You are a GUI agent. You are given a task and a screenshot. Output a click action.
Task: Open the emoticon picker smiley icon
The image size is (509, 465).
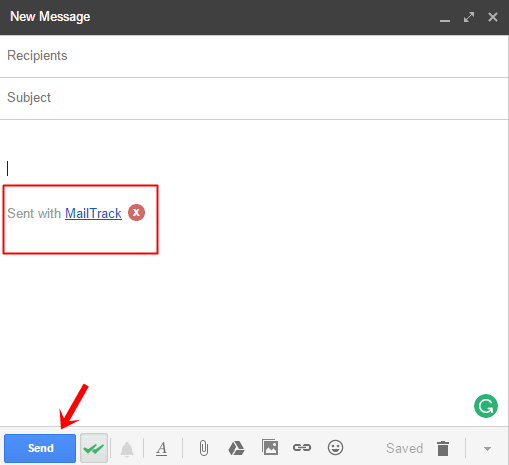(335, 447)
